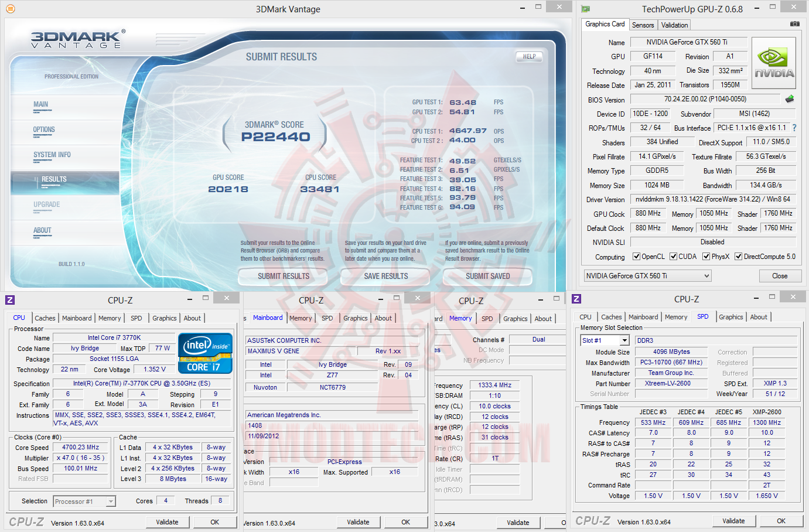Click the BIOS Version value in GPU-Z
Screen dimensions: 809x532
[x=705, y=99]
